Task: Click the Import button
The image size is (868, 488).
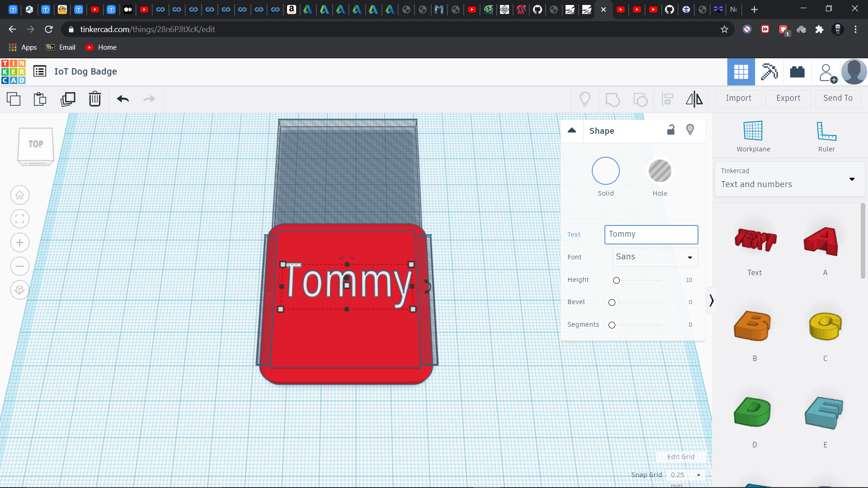Action: 738,98
